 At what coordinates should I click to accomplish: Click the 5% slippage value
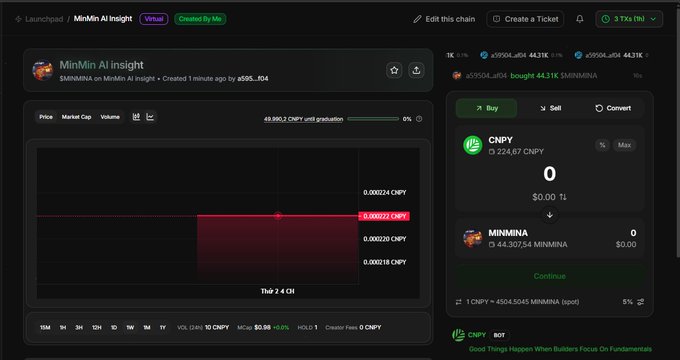[628, 302]
